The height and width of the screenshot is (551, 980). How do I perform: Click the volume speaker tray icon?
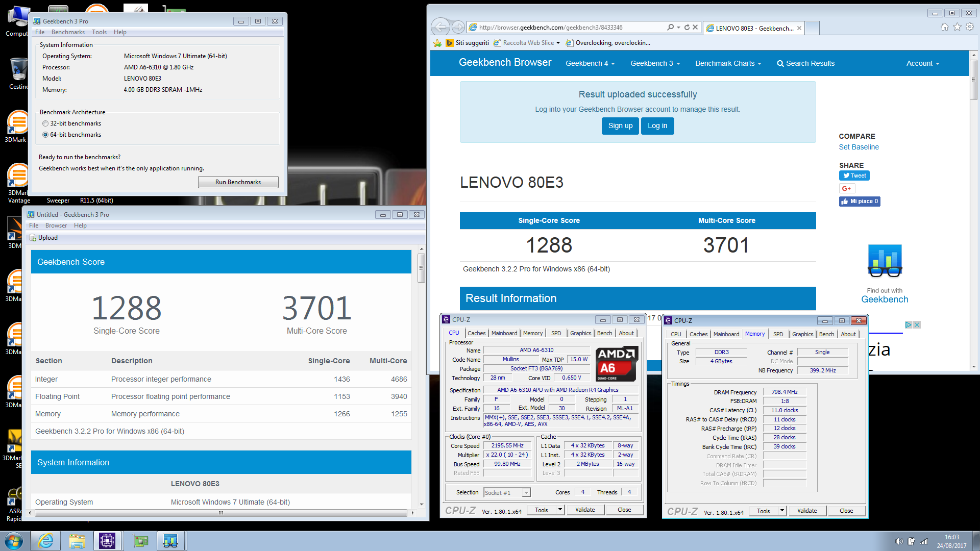899,541
